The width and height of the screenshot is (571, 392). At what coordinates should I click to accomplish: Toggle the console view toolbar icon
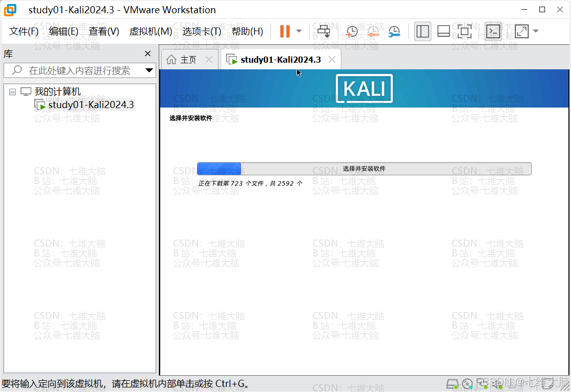pyautogui.click(x=493, y=31)
